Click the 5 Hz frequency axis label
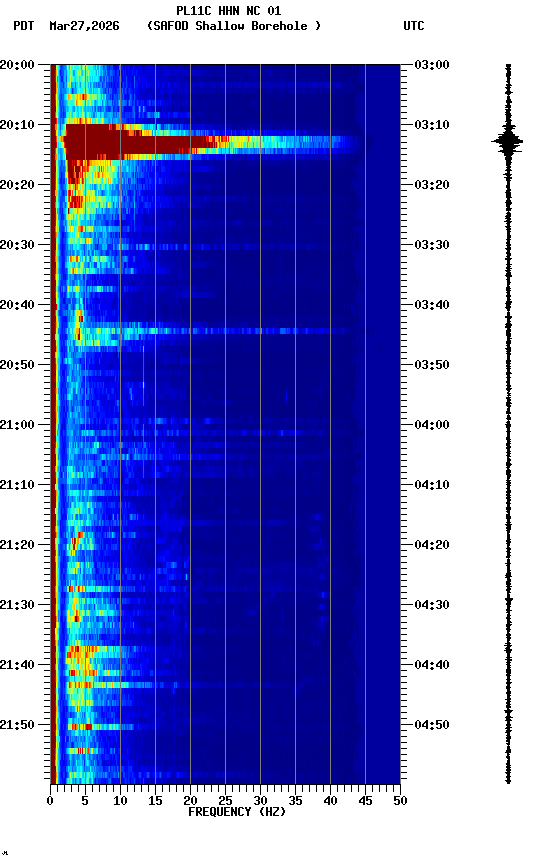Screen dimensions: 552x864 pos(85,802)
